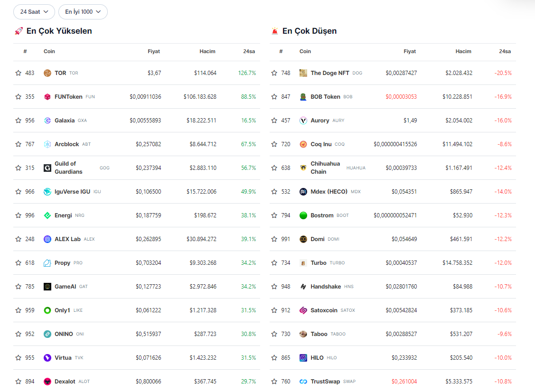The height and width of the screenshot is (392, 535).
Task: Add ALEX Lab to favorites star
Action: pyautogui.click(x=19, y=239)
